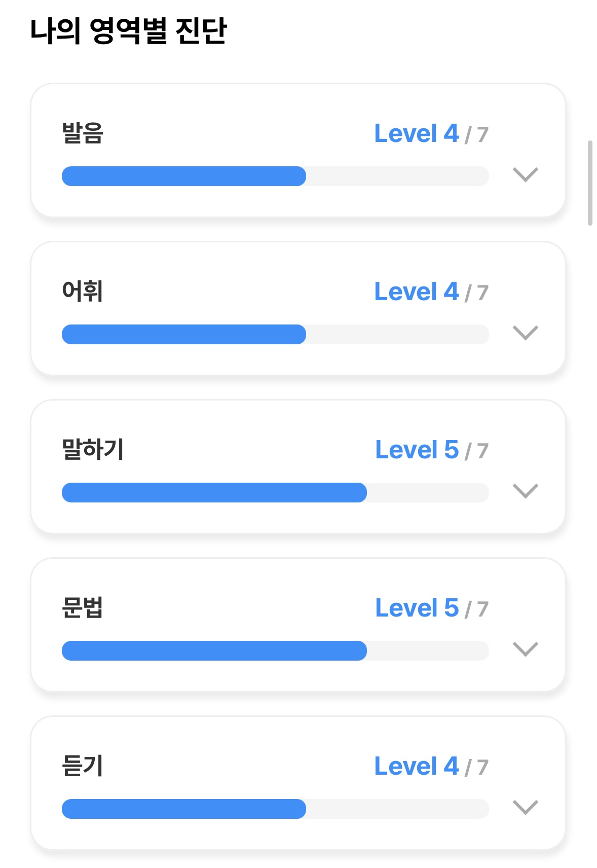Image resolution: width=597 pixels, height=868 pixels.
Task: Expand the 말하기 card chevron
Action: click(525, 491)
